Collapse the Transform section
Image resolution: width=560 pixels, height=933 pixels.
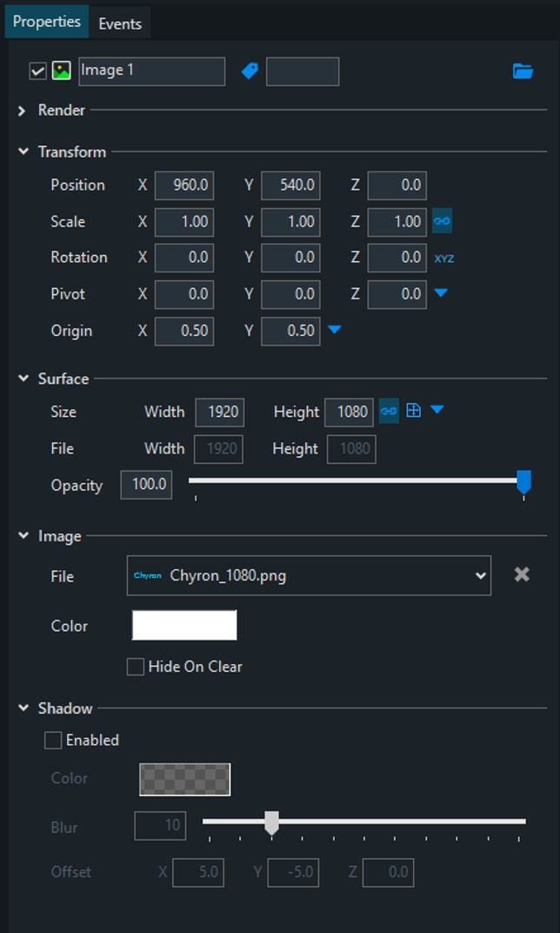[23, 151]
